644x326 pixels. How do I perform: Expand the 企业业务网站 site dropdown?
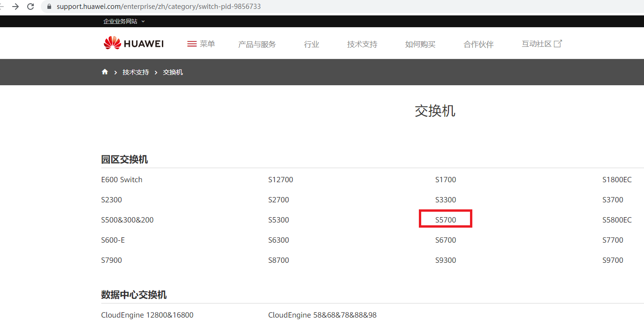click(124, 21)
